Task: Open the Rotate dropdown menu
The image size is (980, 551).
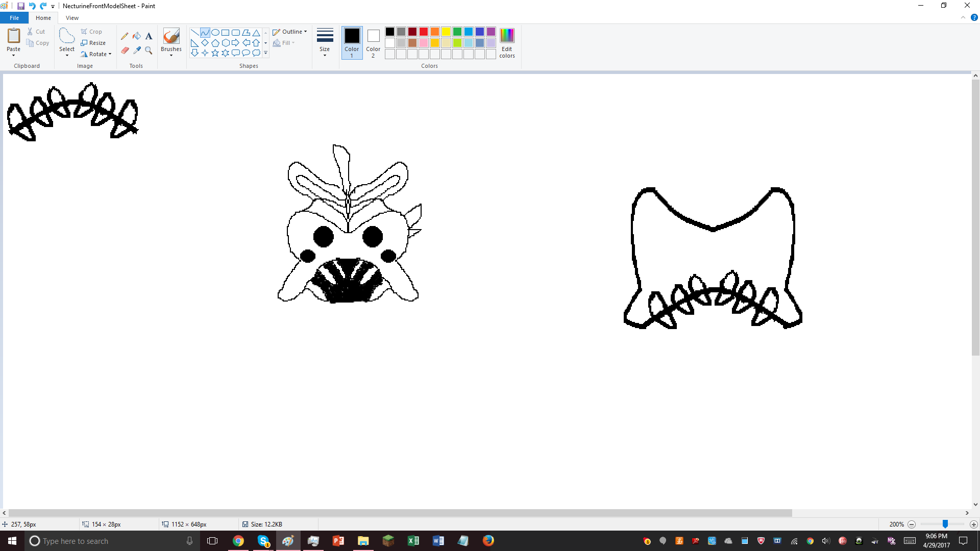Action: click(x=96, y=54)
